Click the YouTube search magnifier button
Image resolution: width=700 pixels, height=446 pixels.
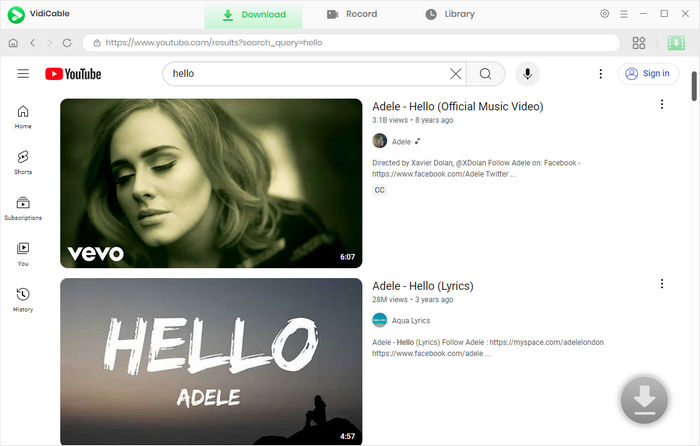(x=485, y=74)
